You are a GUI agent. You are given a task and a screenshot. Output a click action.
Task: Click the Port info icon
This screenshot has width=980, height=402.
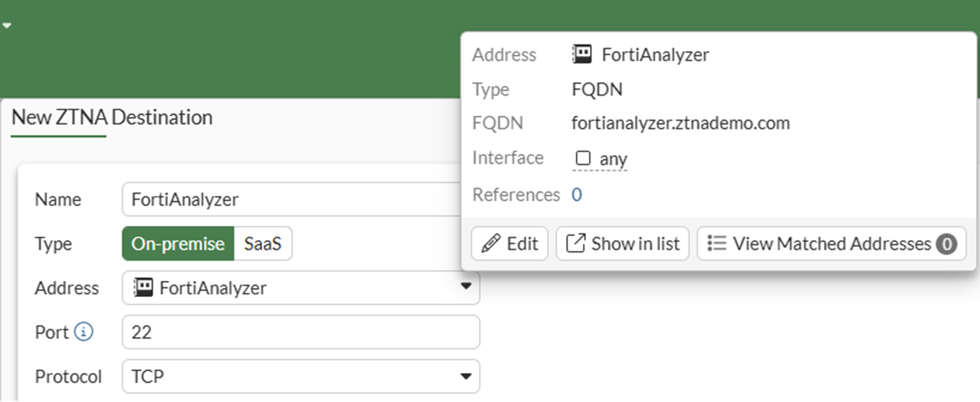click(84, 332)
